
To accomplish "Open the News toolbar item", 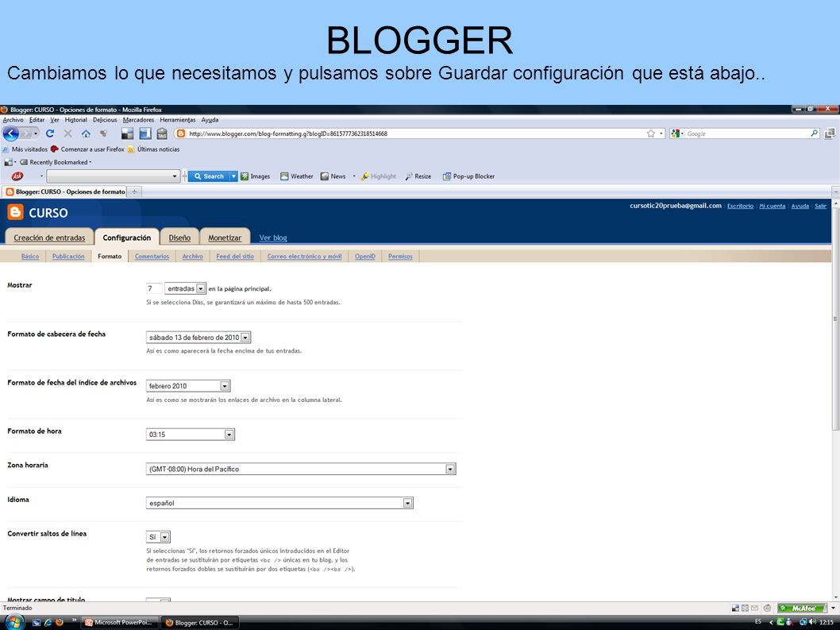I will pyautogui.click(x=333, y=176).
